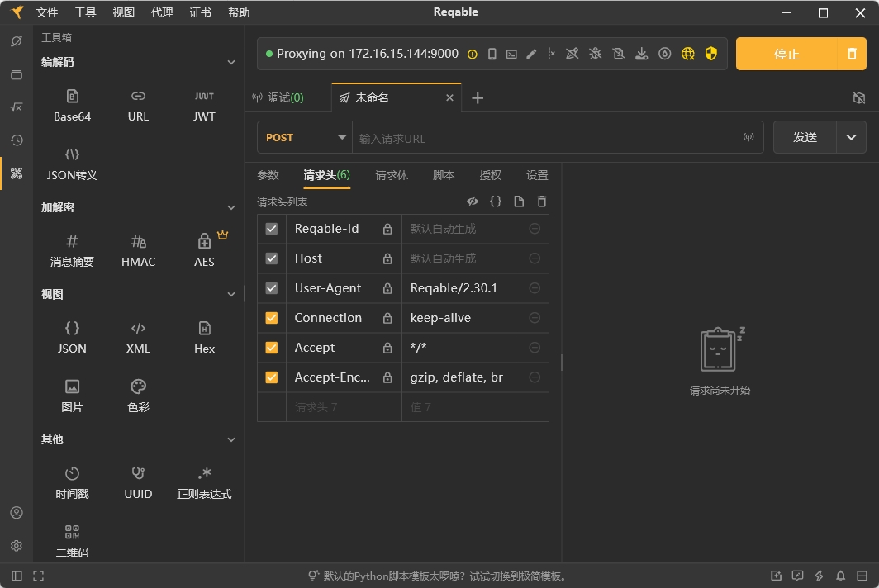Toggle the lock on the Connection header
This screenshot has height=588, width=879.
tap(387, 318)
